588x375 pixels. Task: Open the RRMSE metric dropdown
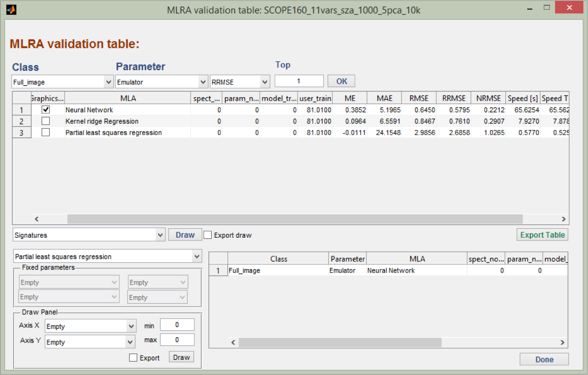[240, 82]
